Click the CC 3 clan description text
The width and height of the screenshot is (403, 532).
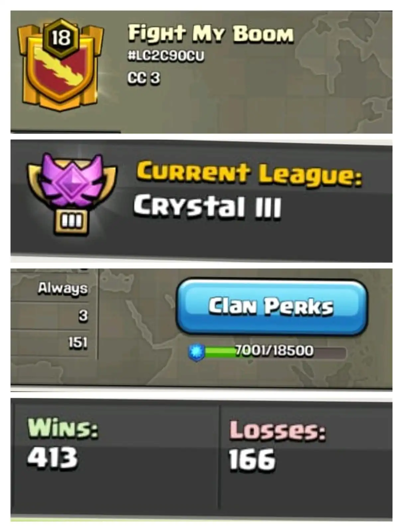point(144,78)
